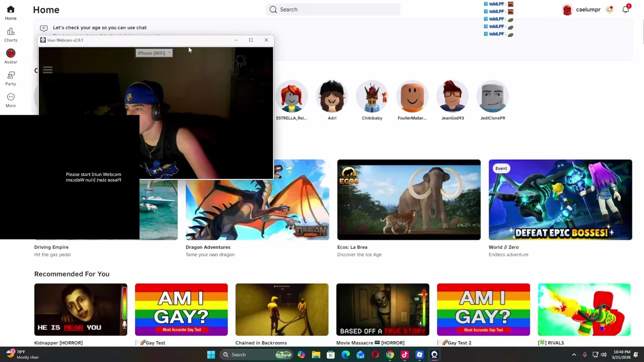Open Ecos: La Brea game thumbnail
Screen dimensions: 644x362
pos(409,200)
